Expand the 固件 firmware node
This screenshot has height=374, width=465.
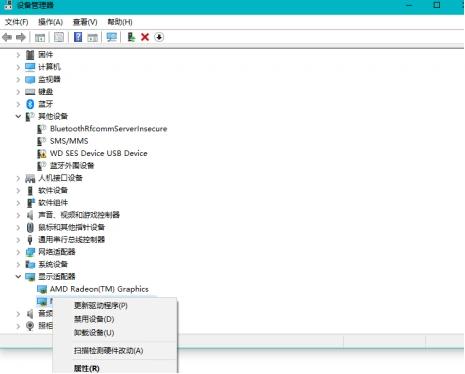(18, 55)
